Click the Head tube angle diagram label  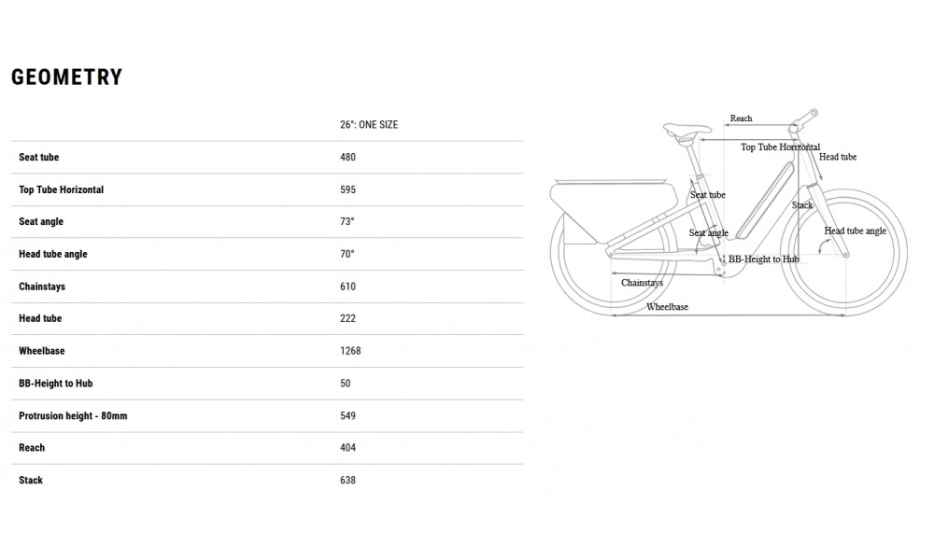click(855, 231)
